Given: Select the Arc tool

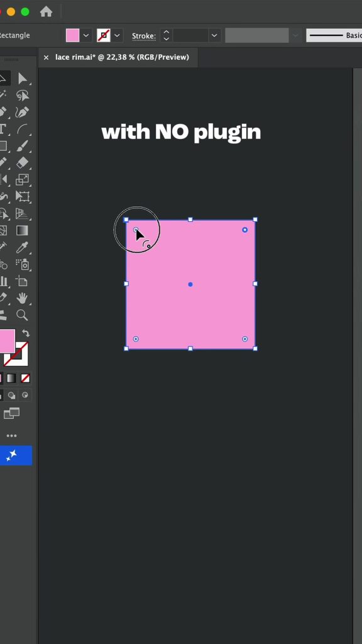Looking at the screenshot, I should 23,129.
